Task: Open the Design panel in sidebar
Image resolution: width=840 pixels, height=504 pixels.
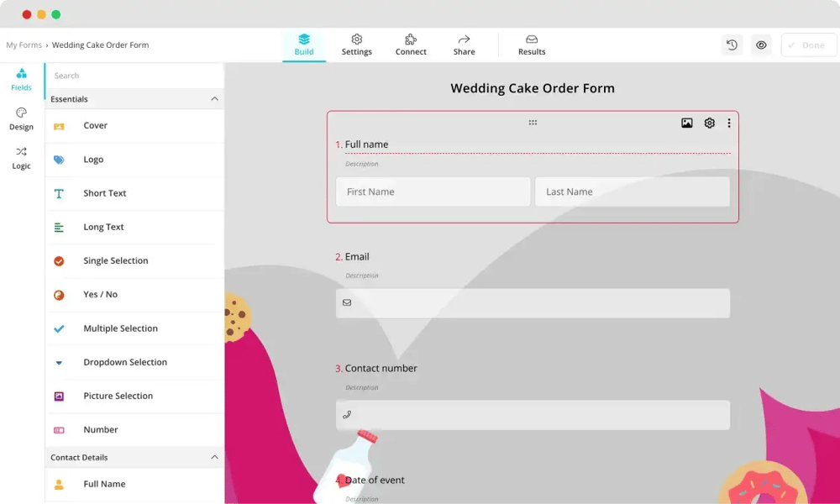Action: click(22, 119)
